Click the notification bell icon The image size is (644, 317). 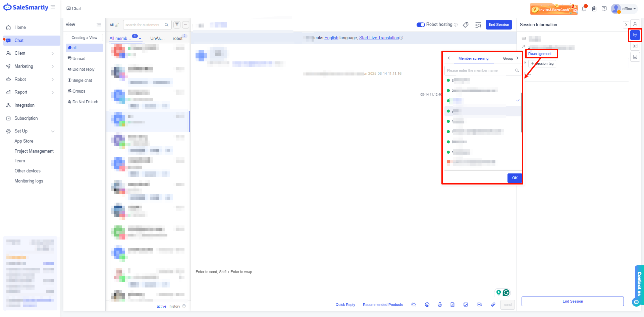pyautogui.click(x=584, y=9)
